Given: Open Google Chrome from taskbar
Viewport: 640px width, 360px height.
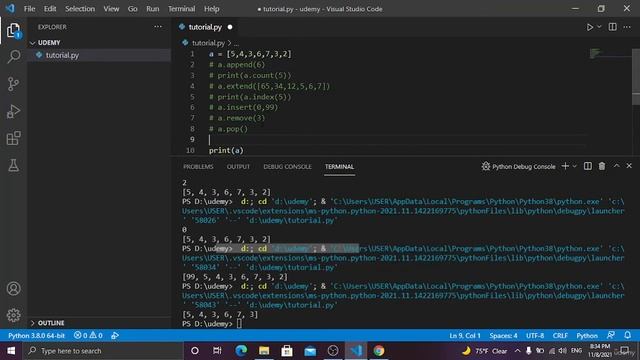Looking at the screenshot, I should pos(379,351).
